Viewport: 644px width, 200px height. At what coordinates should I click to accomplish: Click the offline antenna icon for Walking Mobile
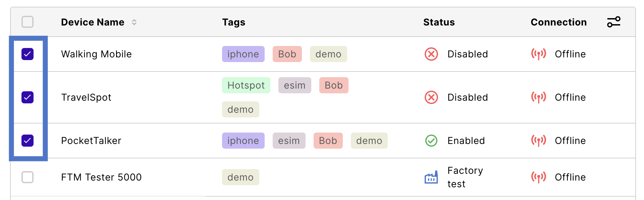click(x=539, y=54)
